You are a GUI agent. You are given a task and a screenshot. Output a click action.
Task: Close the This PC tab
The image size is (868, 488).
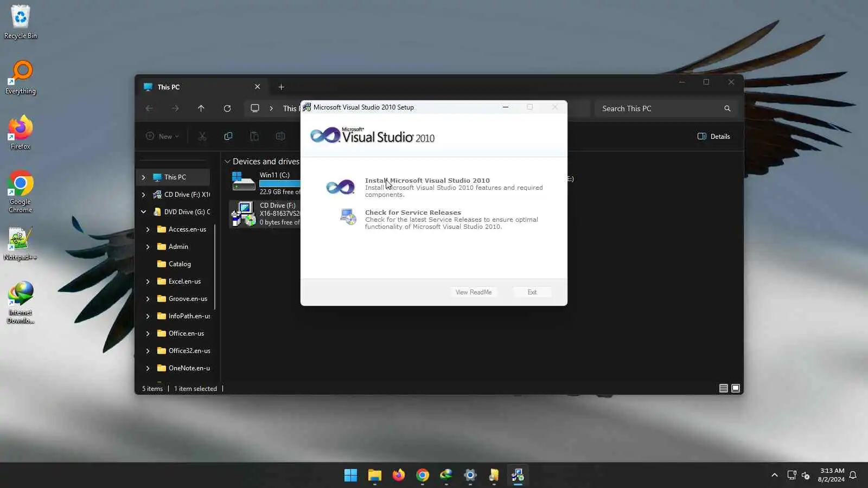coord(257,87)
